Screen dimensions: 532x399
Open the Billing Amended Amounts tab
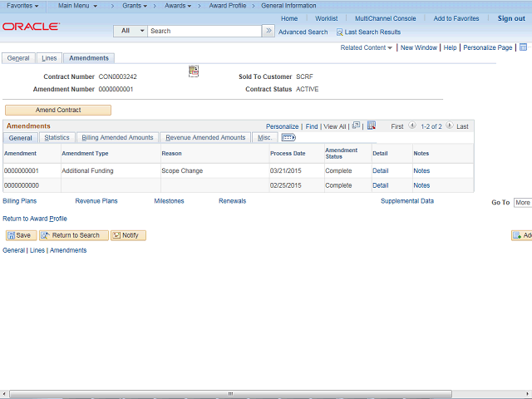(x=117, y=137)
